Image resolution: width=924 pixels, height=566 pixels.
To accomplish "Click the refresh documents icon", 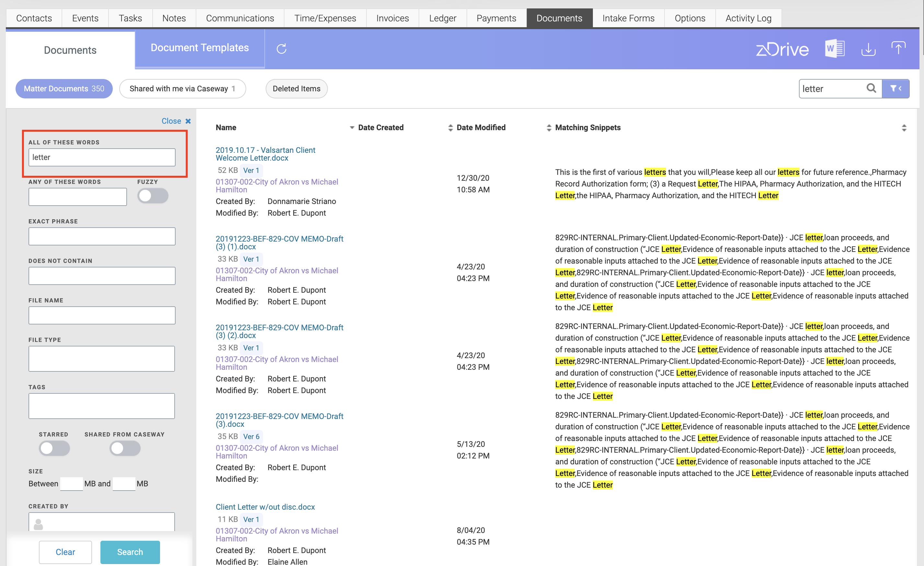I will pos(281,49).
